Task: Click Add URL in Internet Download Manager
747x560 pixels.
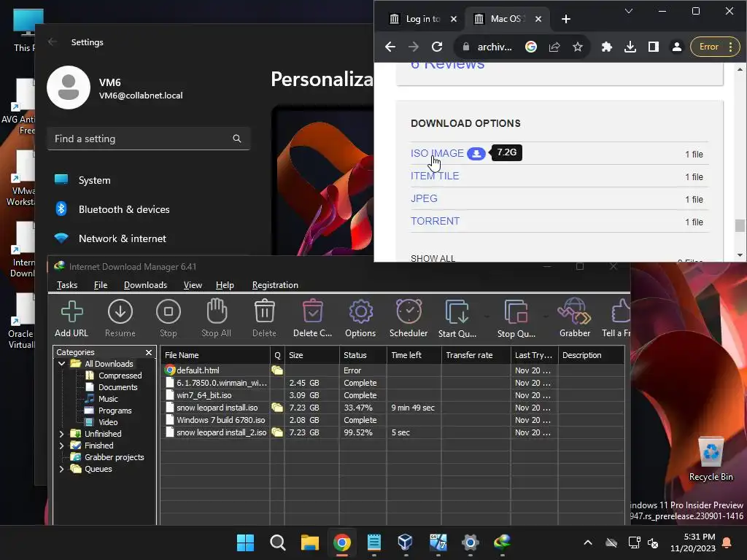Action: click(71, 318)
